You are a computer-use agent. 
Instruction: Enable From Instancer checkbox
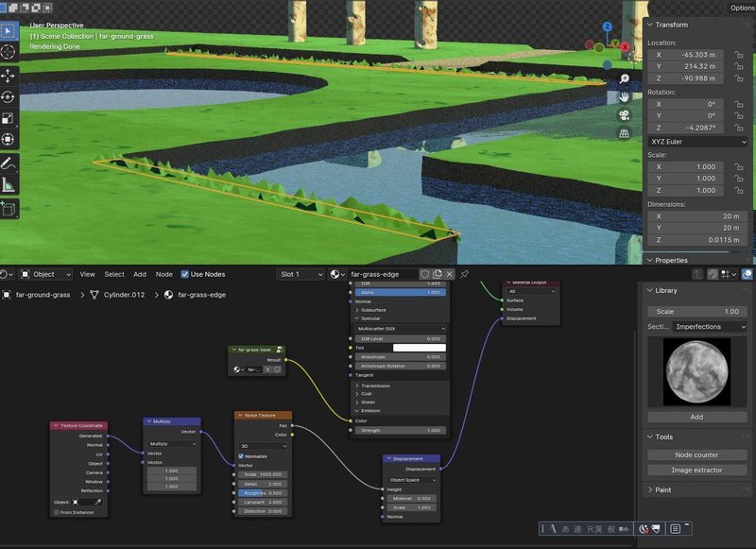(x=57, y=512)
